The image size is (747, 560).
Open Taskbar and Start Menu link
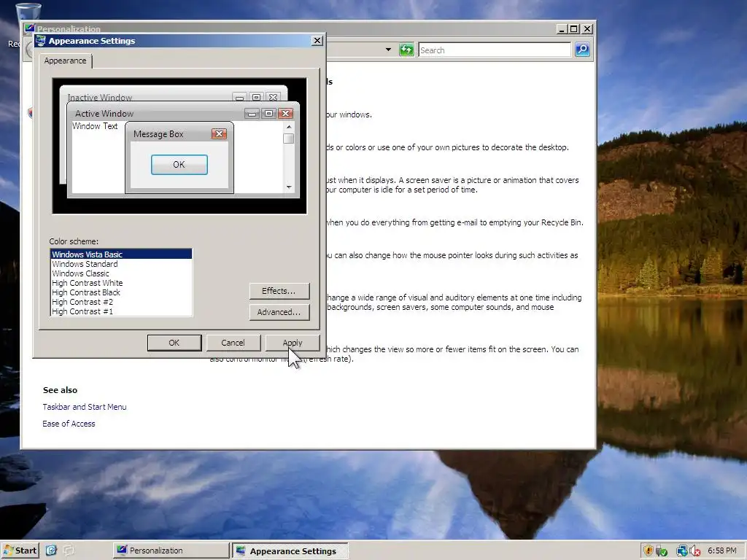85,407
